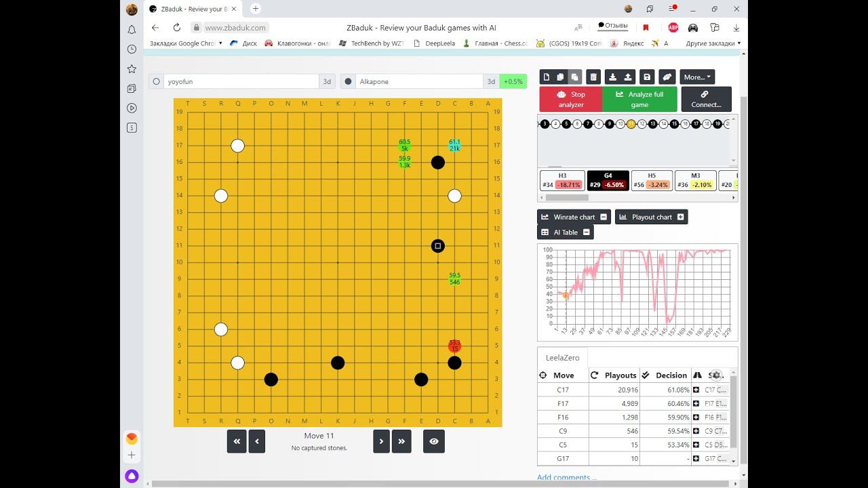
Task: Start Analyze full game
Action: (x=639, y=99)
